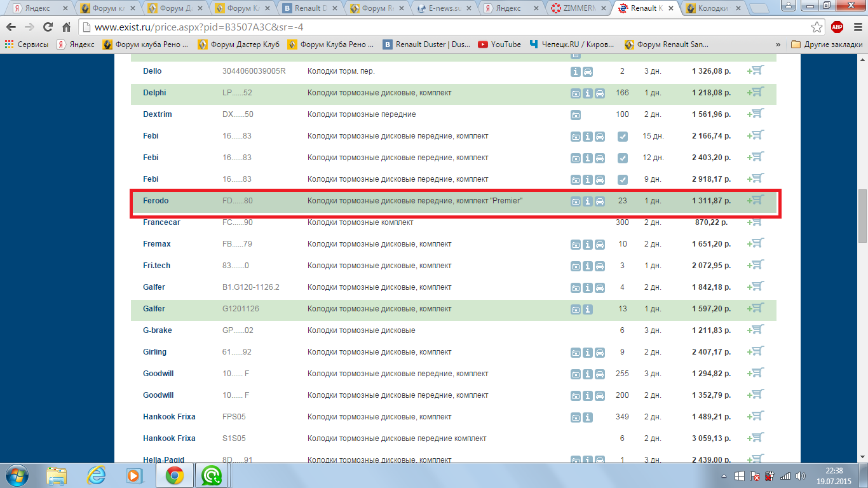This screenshot has height=488, width=868.
Task: Add Fri.tech pads to cart
Action: (756, 265)
